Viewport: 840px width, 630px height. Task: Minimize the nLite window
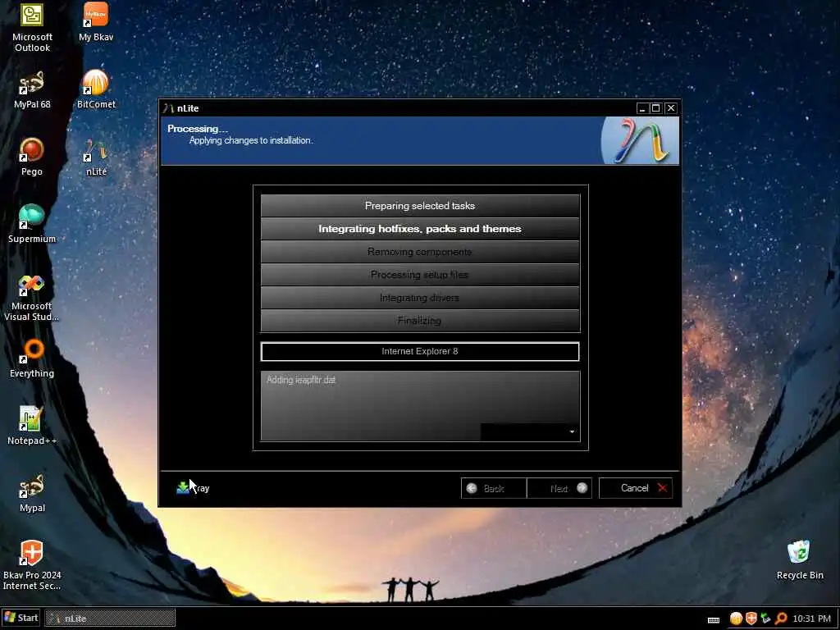[641, 108]
